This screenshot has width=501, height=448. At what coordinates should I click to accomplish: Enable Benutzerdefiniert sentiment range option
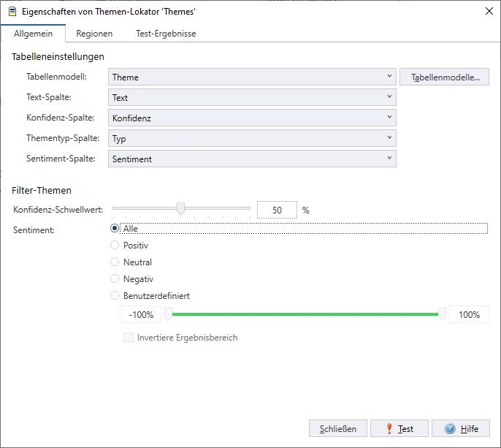(115, 296)
